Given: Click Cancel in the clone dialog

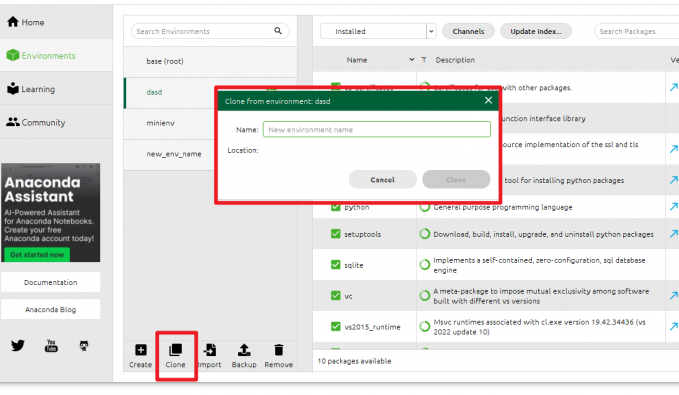Looking at the screenshot, I should coord(382,179).
